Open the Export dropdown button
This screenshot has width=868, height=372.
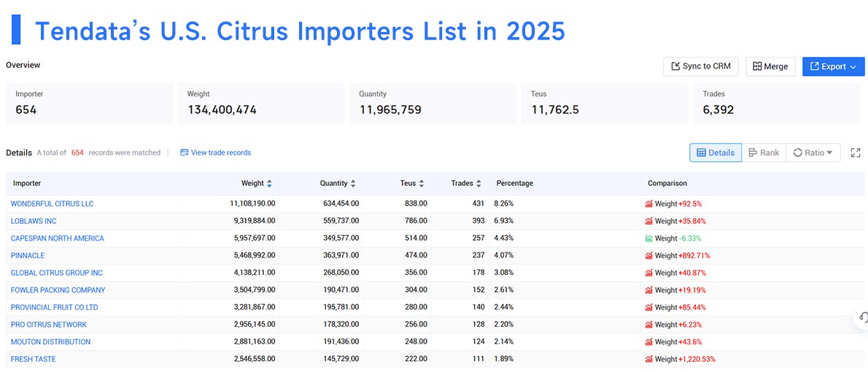pos(833,66)
